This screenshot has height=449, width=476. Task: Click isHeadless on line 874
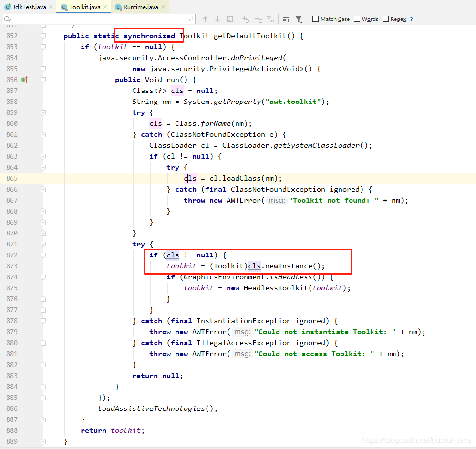[x=291, y=277]
